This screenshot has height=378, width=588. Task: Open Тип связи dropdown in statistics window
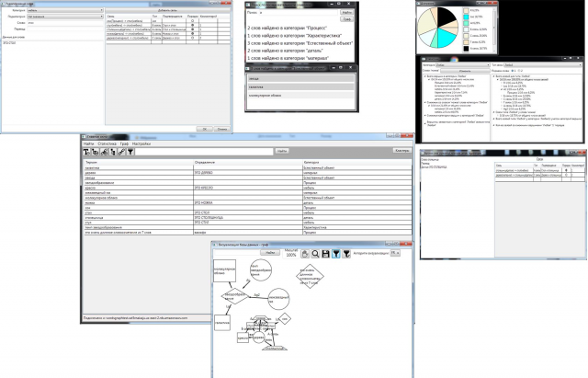pyautogui.click(x=542, y=65)
